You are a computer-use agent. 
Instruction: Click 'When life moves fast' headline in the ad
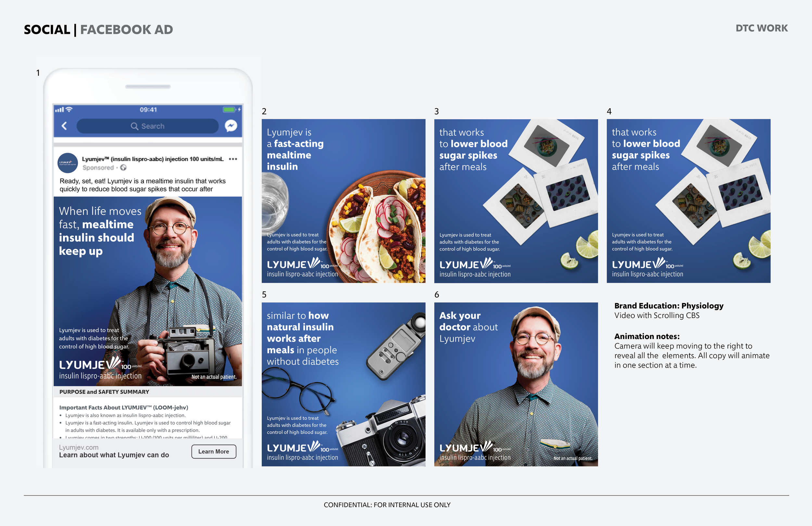100,231
